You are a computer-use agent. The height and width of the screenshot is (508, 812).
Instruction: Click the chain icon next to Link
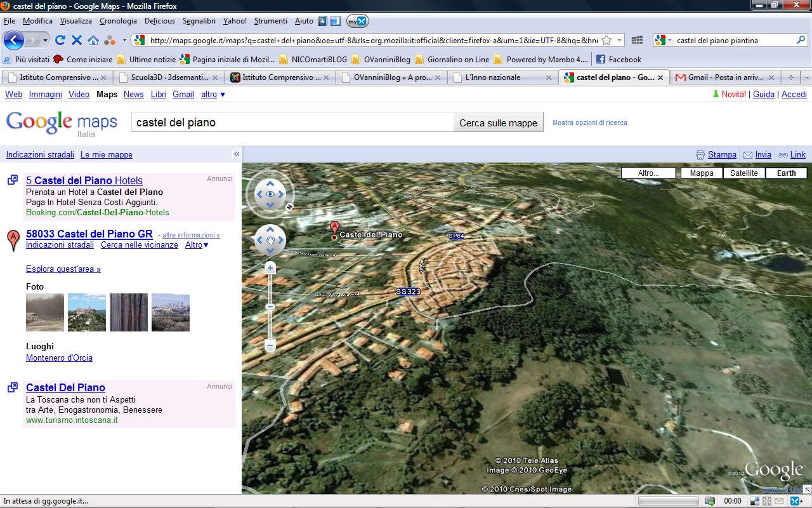tap(782, 155)
